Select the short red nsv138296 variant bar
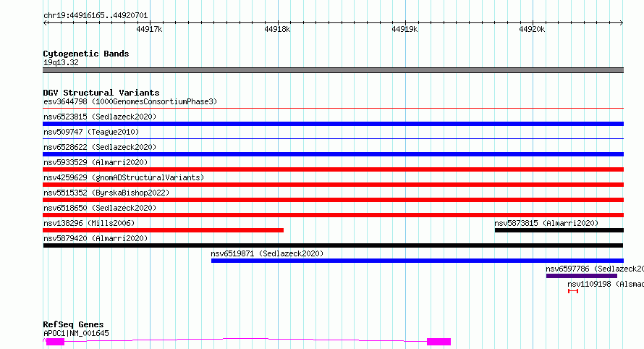 (163, 230)
